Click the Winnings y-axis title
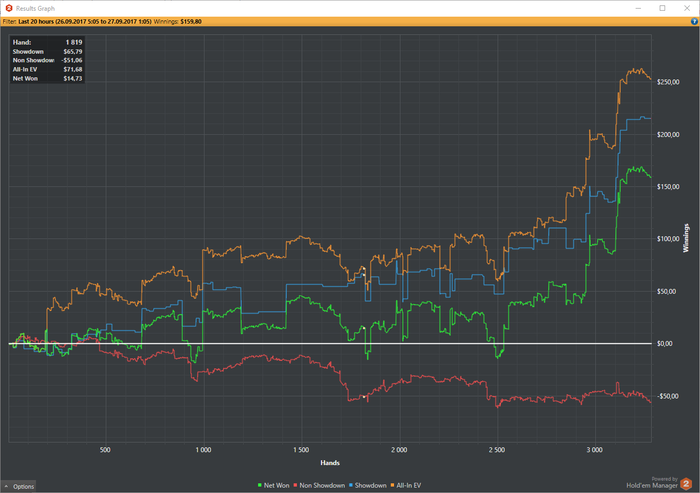This screenshot has height=493, width=700. [686, 238]
